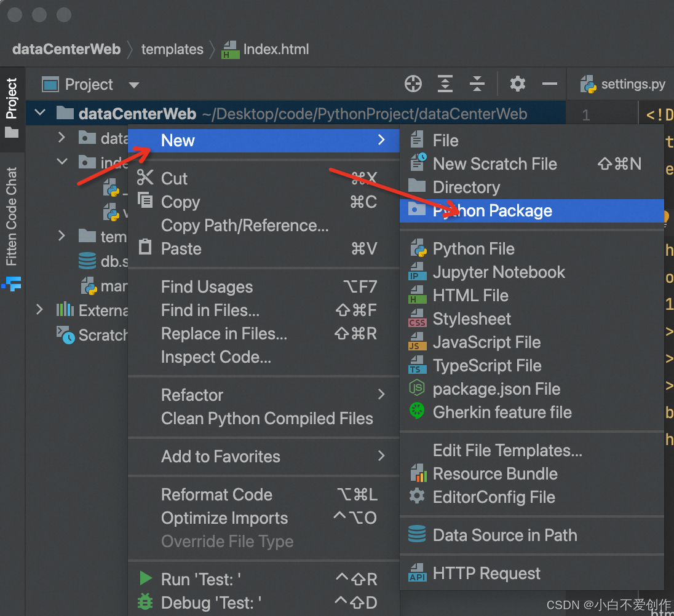Switch to the settings.py editor tab

click(622, 84)
